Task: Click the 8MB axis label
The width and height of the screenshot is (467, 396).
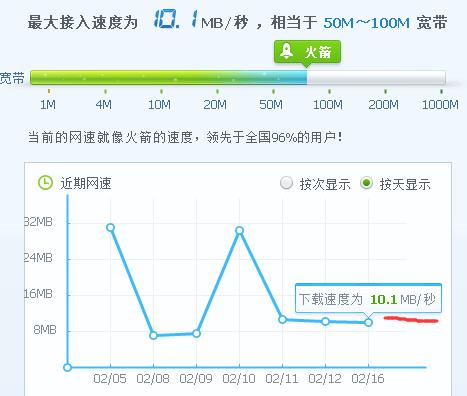Action: 45,330
